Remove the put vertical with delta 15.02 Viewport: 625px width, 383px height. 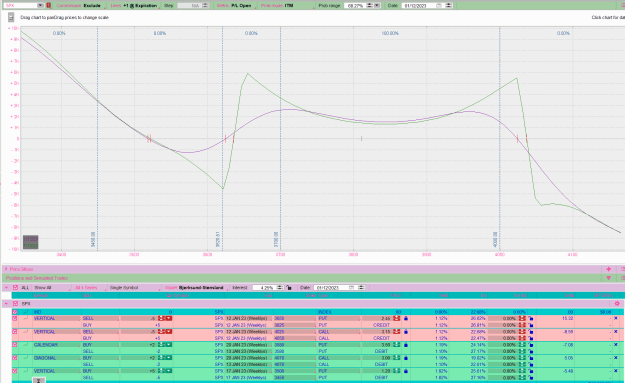tap(616, 318)
